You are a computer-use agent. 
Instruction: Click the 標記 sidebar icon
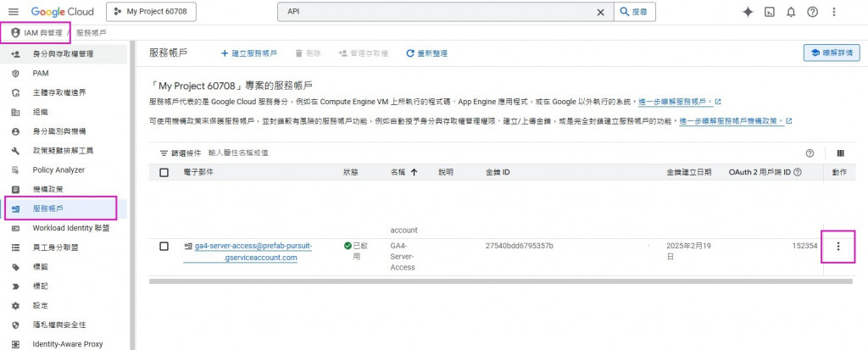15,286
